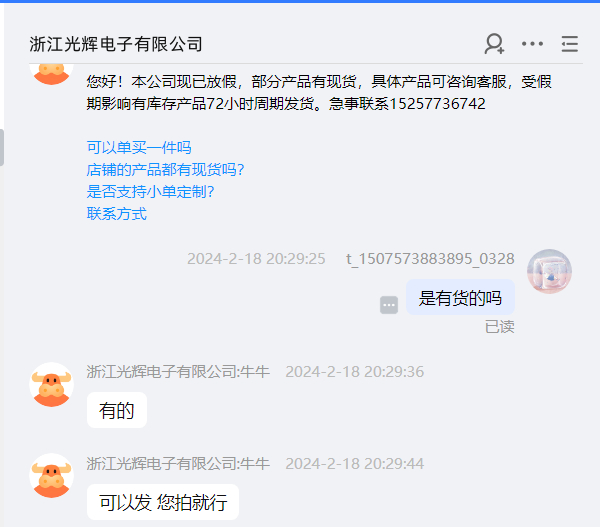Click the cow avatar beside 可以发 您拍就行

pyautogui.click(x=52, y=476)
